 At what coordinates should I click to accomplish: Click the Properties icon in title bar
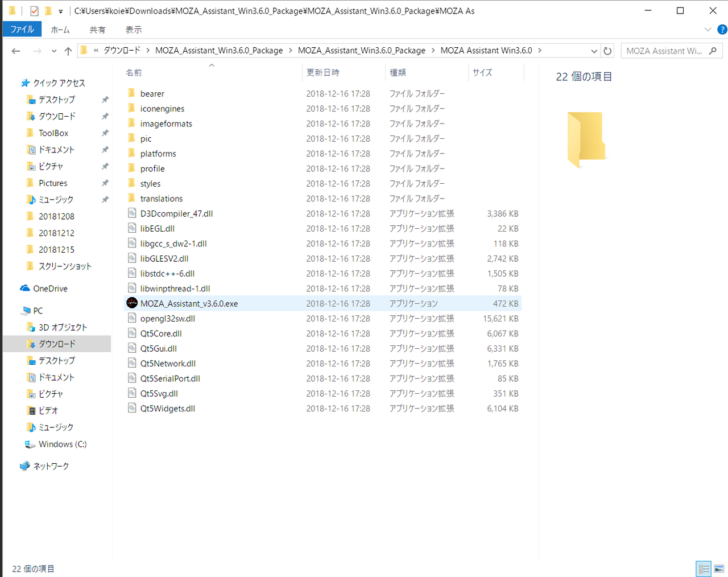pyautogui.click(x=34, y=11)
